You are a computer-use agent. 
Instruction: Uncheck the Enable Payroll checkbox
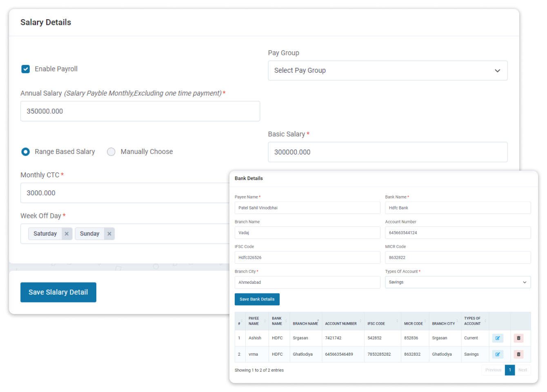[26, 69]
